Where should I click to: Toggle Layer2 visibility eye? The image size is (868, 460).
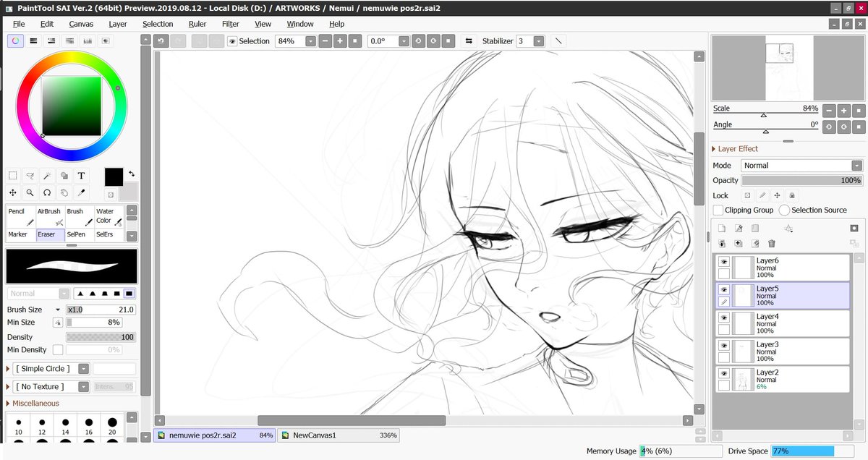[x=723, y=374]
